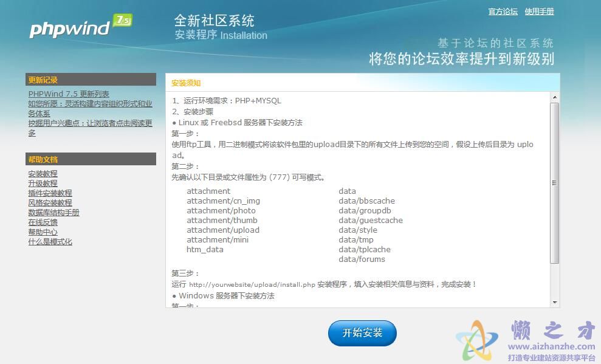Click the attachment/cn_img directory entry
The width and height of the screenshot is (601, 364).
point(223,201)
